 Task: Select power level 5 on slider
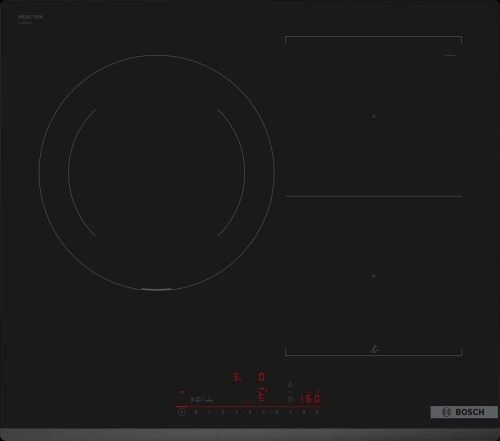tap(263, 412)
